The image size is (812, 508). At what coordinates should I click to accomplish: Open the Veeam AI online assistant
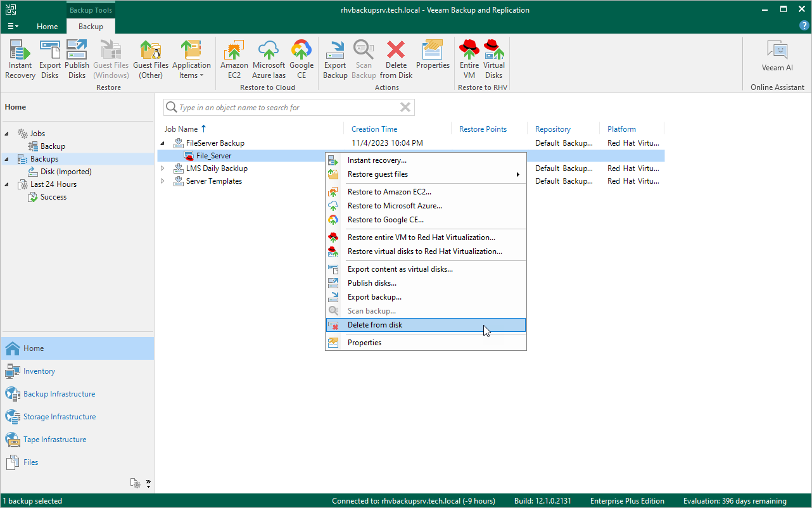pos(777,57)
